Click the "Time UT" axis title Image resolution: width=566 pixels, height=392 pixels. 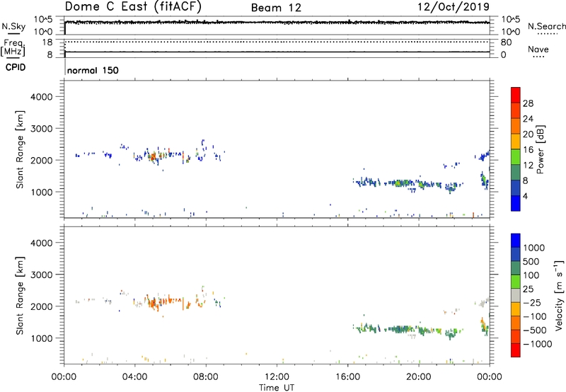pos(277,388)
